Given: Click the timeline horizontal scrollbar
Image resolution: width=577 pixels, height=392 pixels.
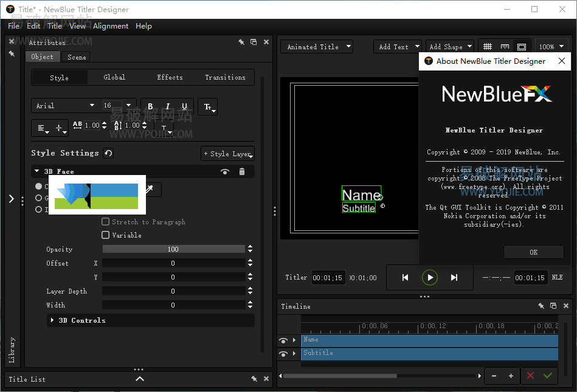Looking at the screenshot, I should click(340, 376).
